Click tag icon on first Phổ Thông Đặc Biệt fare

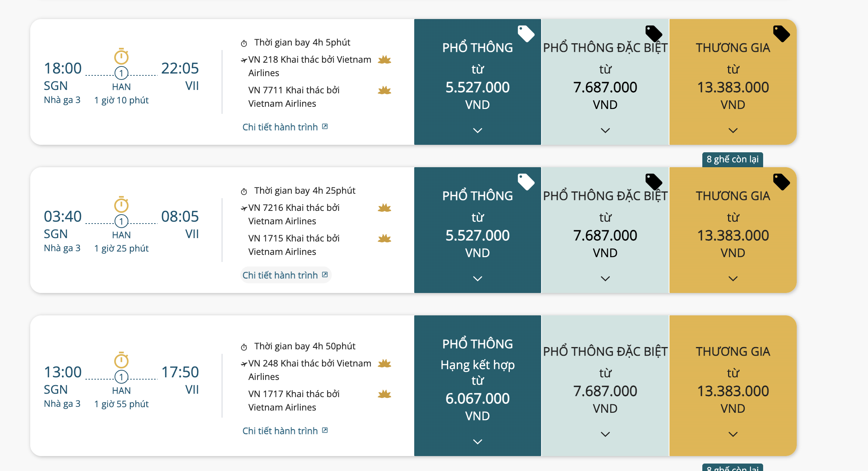653,34
